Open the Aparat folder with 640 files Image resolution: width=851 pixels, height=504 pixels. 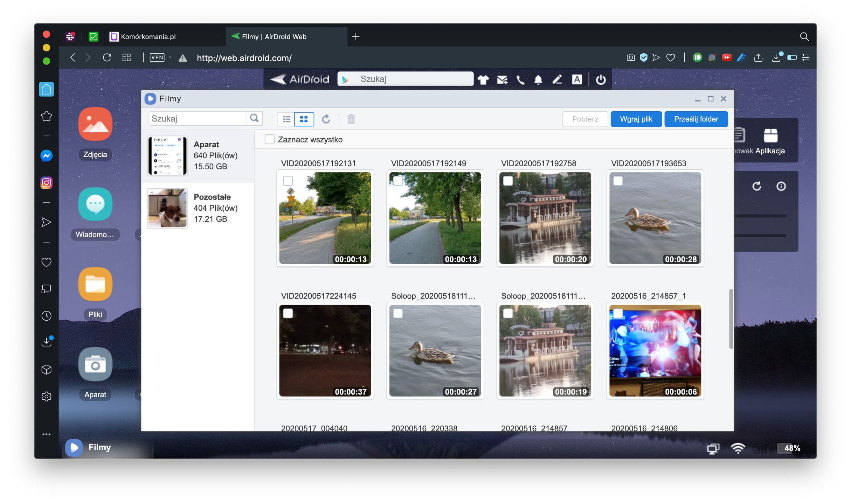coord(198,156)
